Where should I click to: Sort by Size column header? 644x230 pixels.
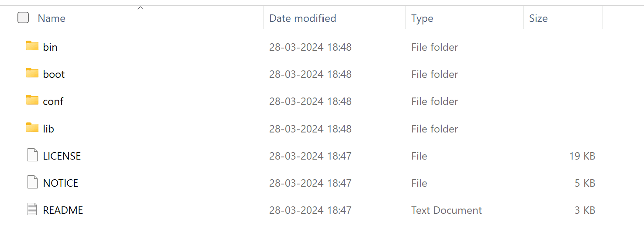538,18
